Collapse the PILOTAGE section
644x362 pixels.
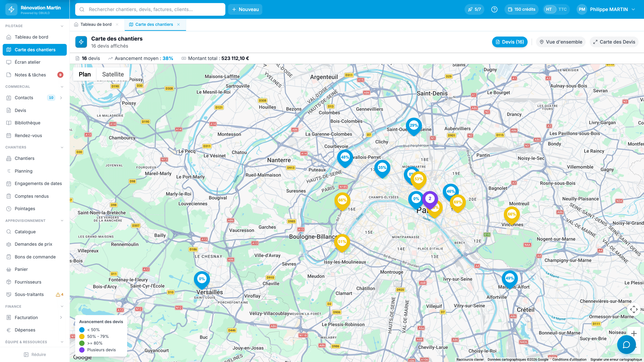[62, 26]
